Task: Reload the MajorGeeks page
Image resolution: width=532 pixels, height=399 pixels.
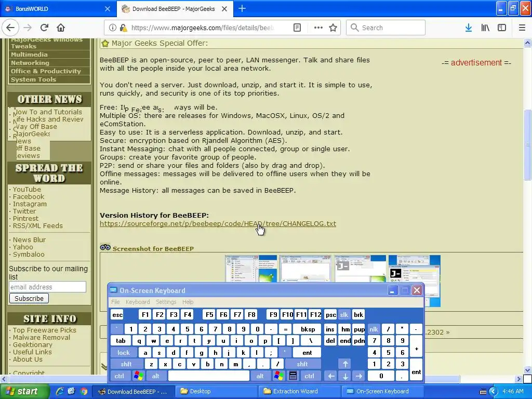Action: coord(44,28)
